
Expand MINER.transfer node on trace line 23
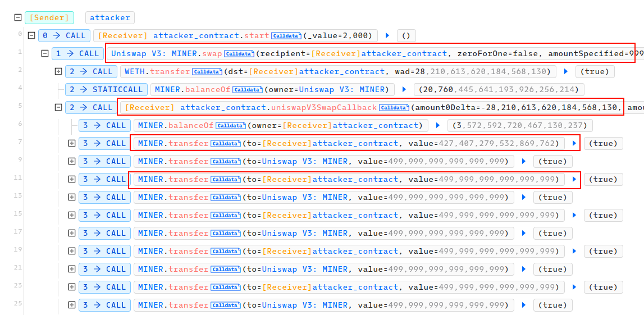[x=72, y=287]
